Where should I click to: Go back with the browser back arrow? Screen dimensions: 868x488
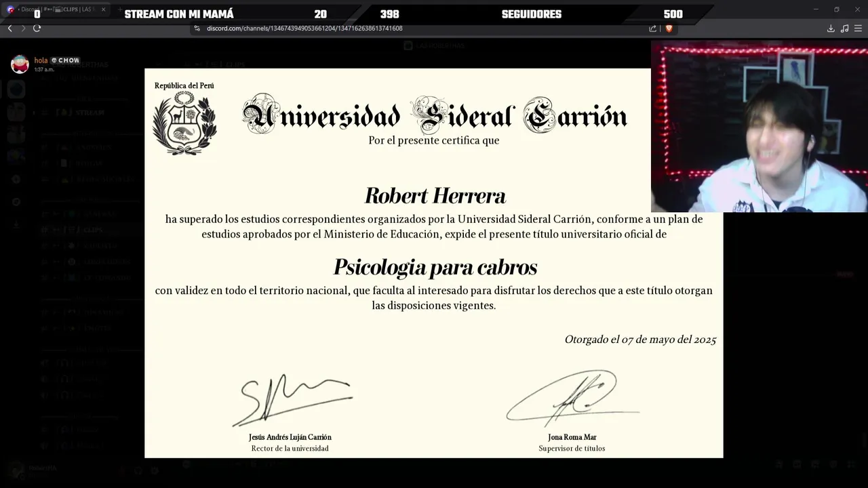[x=9, y=28]
